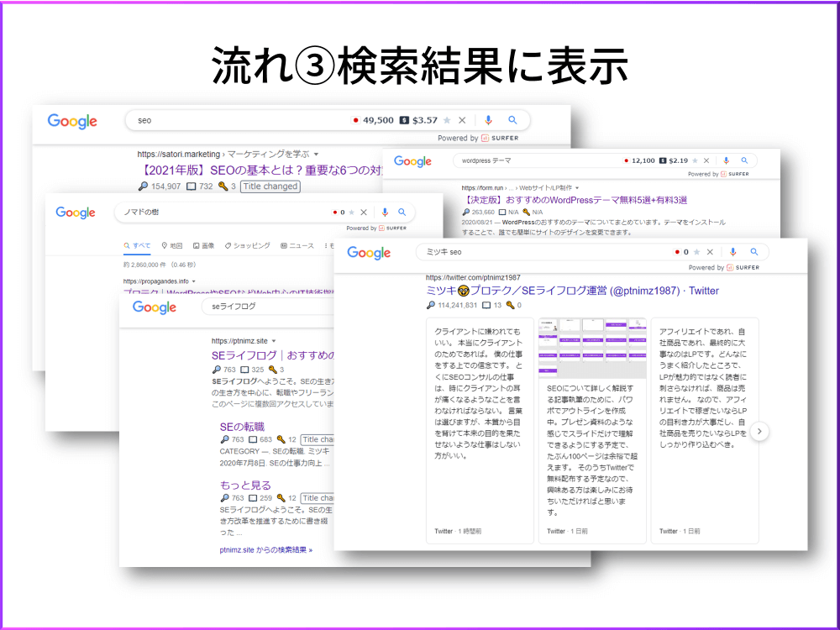Open the もっと見る link under SEの転職
Screen dimensions: 840x630
[x=244, y=485]
